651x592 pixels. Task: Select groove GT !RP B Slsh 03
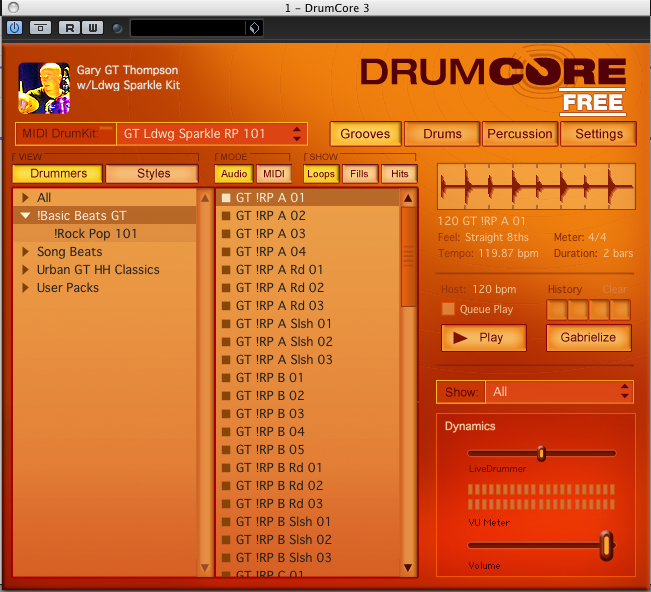click(308, 558)
